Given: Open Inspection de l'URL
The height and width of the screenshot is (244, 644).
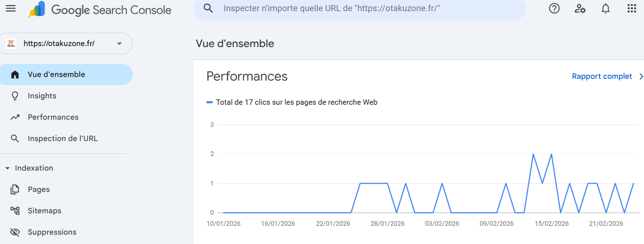Looking at the screenshot, I should (x=62, y=138).
